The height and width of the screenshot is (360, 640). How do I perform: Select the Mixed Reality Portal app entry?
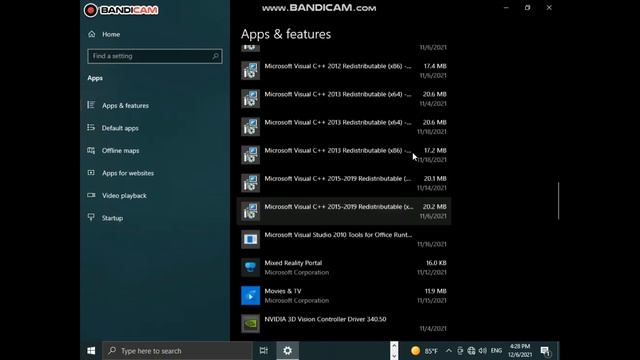[344, 268]
